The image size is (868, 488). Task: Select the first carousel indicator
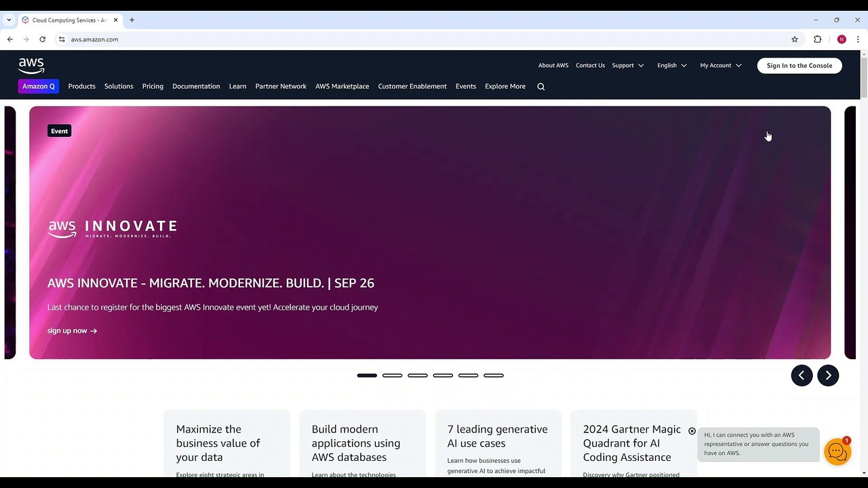click(x=367, y=375)
